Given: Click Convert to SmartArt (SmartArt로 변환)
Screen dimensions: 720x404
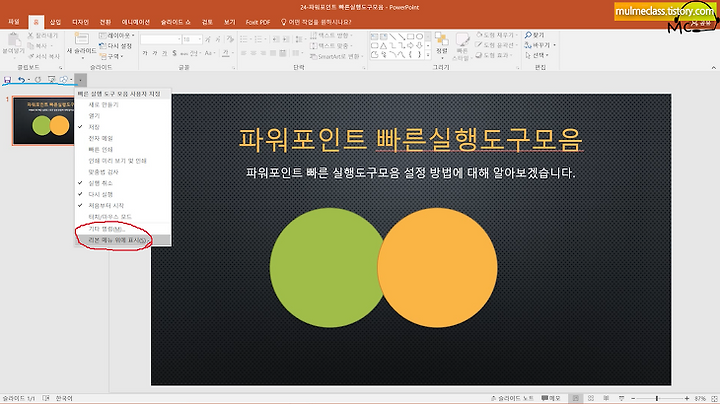Looking at the screenshot, I should tap(336, 56).
